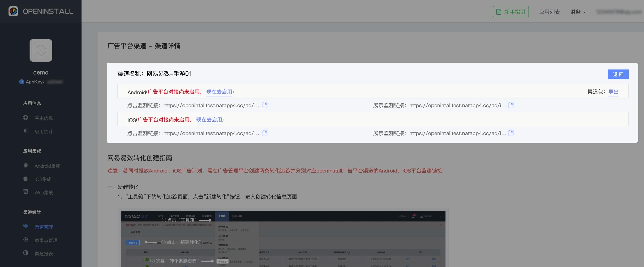Click 导出 link for 渠道包

click(x=613, y=92)
